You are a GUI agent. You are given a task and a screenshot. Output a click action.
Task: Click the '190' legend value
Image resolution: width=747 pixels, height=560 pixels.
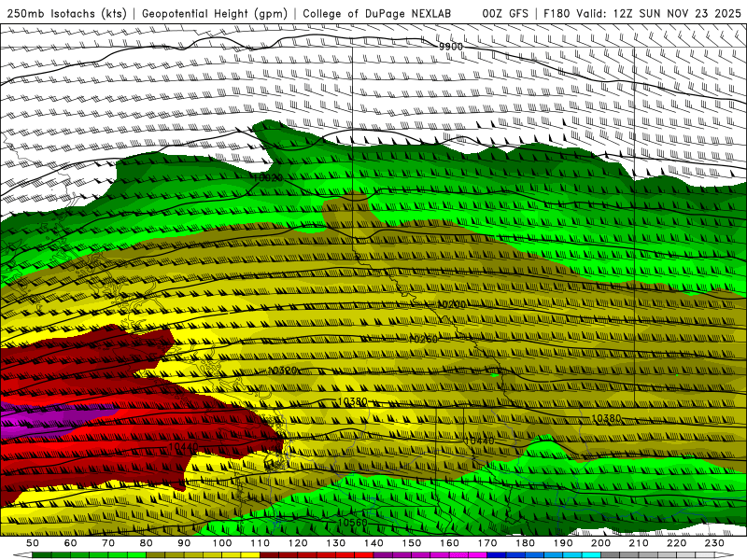click(x=564, y=543)
